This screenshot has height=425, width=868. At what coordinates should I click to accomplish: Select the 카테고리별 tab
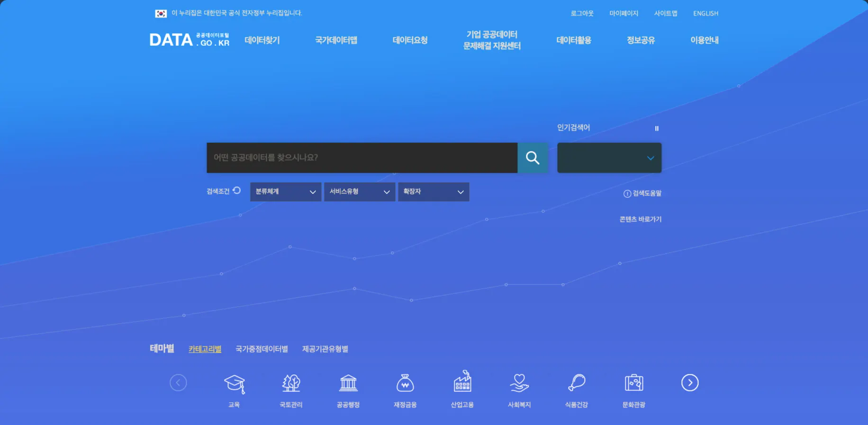[205, 349]
